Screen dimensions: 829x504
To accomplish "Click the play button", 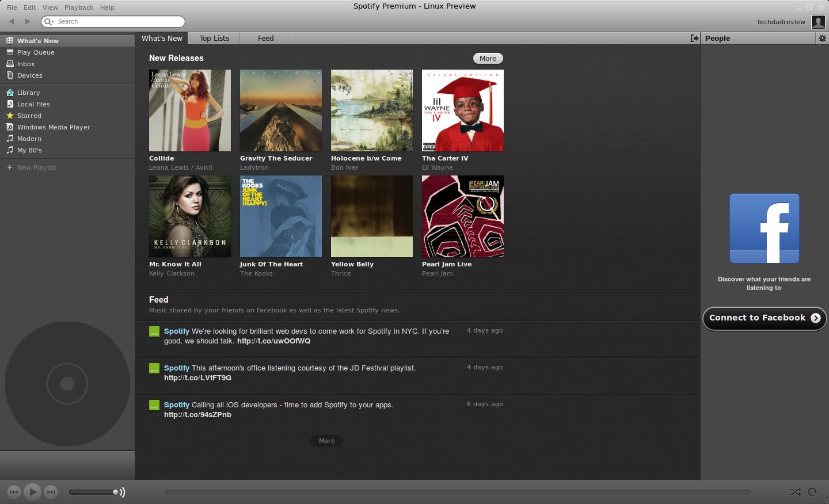I will click(33, 492).
